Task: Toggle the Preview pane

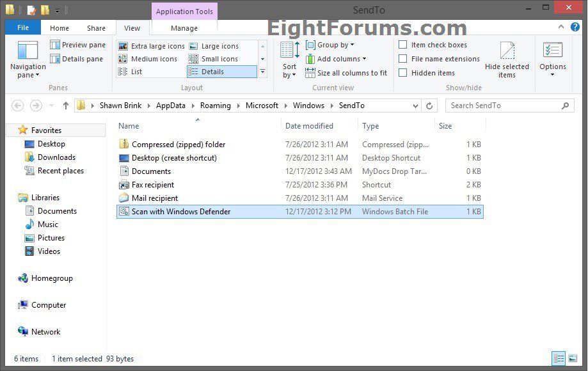Action: point(77,45)
